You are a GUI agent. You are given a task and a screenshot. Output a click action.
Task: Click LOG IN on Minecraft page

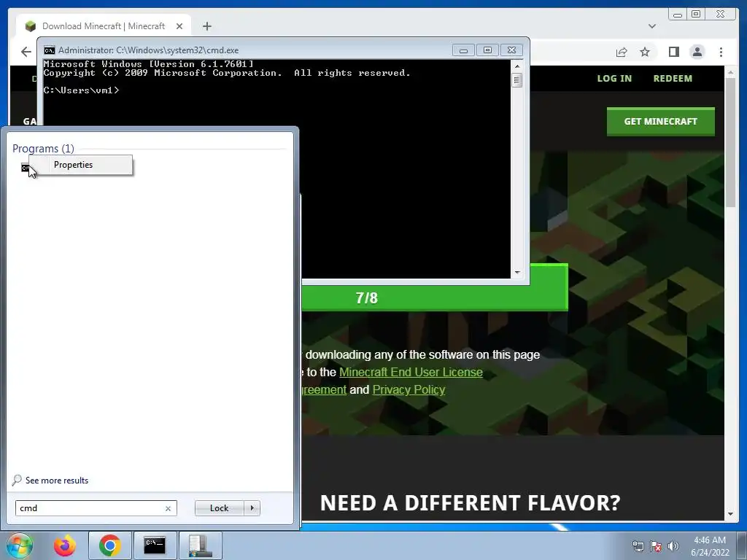614,79
